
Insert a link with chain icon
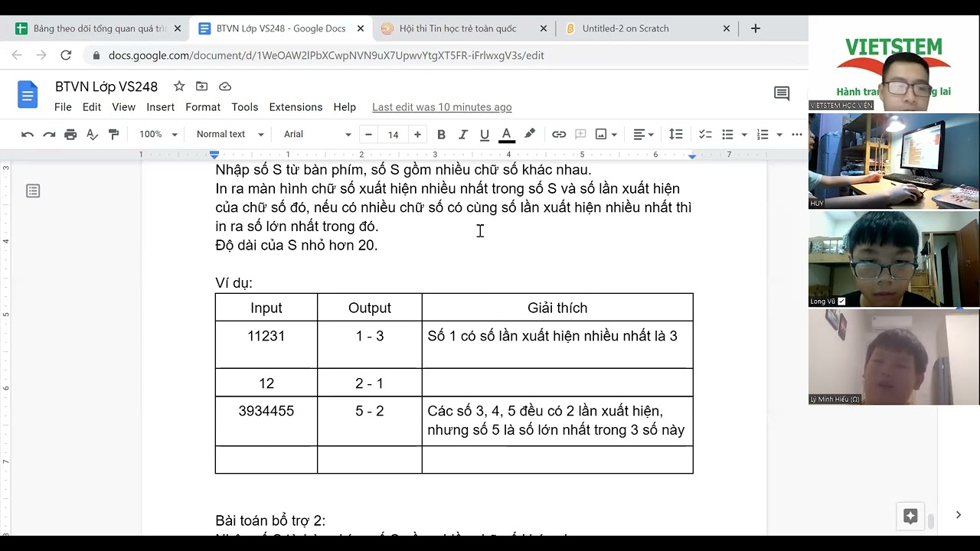pos(559,135)
